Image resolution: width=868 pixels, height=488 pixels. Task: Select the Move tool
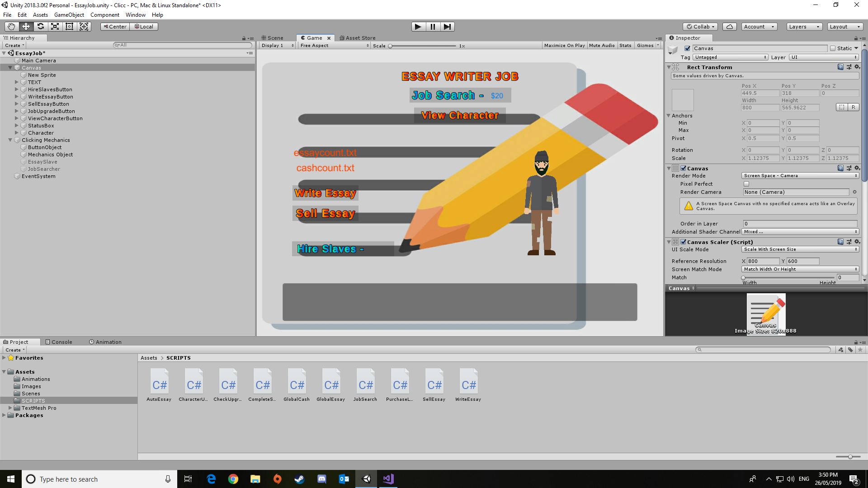tap(26, 27)
